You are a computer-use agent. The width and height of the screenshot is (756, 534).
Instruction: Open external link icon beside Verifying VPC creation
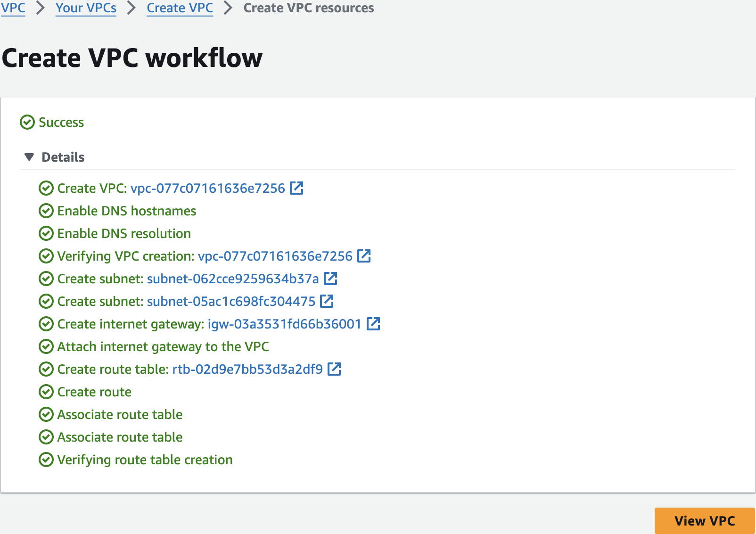[364, 256]
